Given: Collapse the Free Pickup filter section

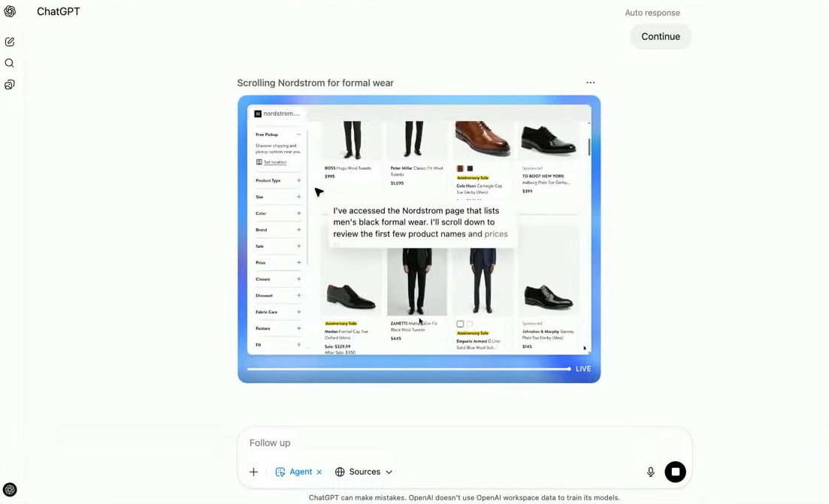Looking at the screenshot, I should tap(298, 134).
